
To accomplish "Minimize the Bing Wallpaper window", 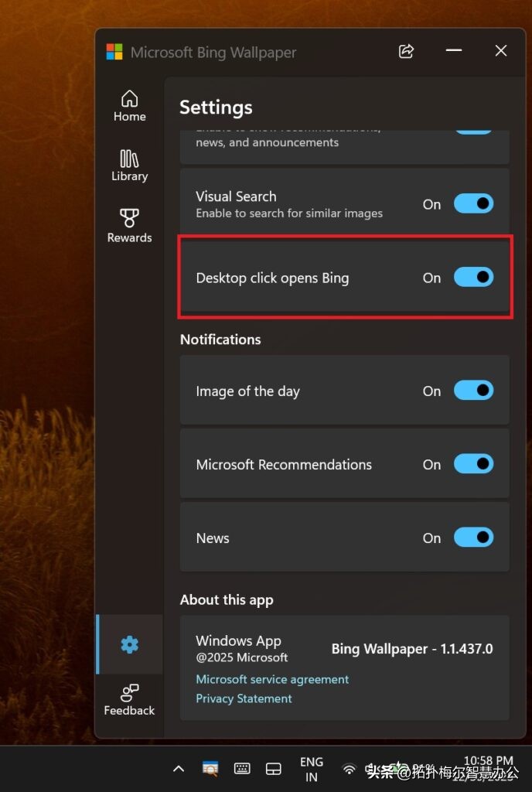I will (x=454, y=51).
